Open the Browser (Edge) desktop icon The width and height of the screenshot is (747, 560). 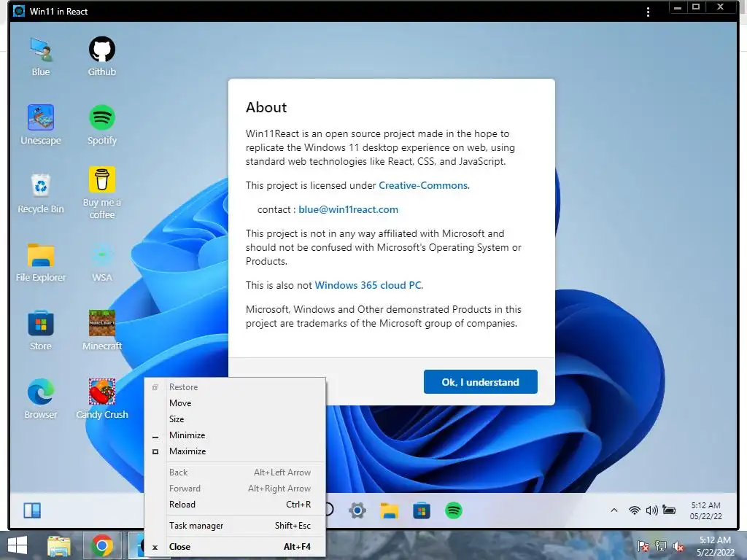pyautogui.click(x=41, y=399)
